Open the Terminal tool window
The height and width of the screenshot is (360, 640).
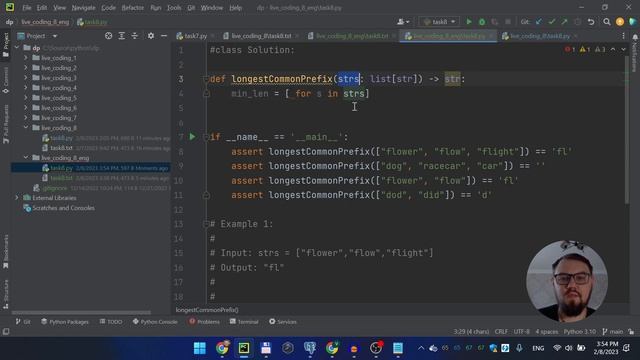coord(244,322)
